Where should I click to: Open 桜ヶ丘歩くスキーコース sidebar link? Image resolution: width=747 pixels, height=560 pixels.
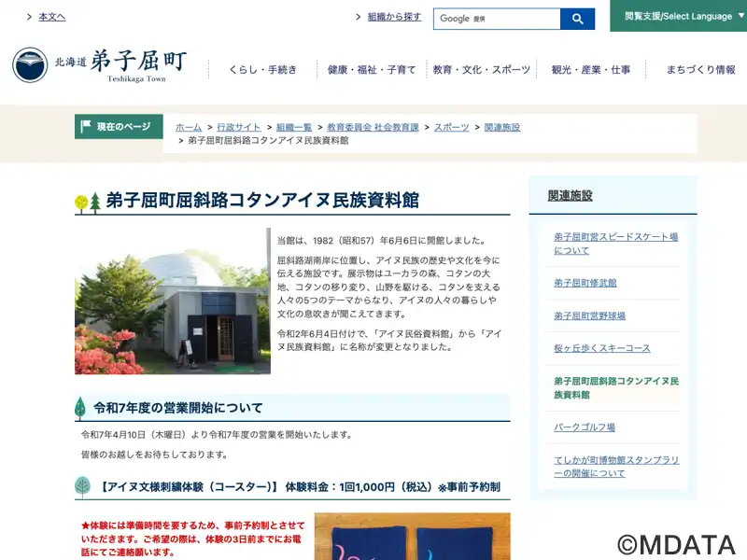pyautogui.click(x=601, y=348)
